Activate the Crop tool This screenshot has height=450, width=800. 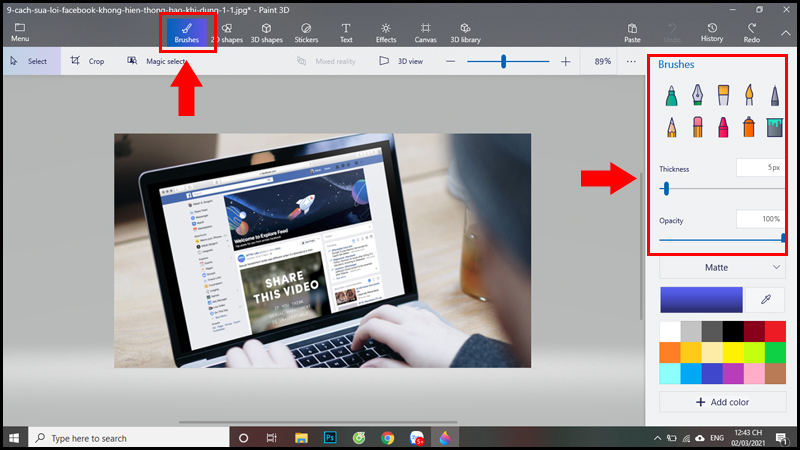(x=88, y=61)
